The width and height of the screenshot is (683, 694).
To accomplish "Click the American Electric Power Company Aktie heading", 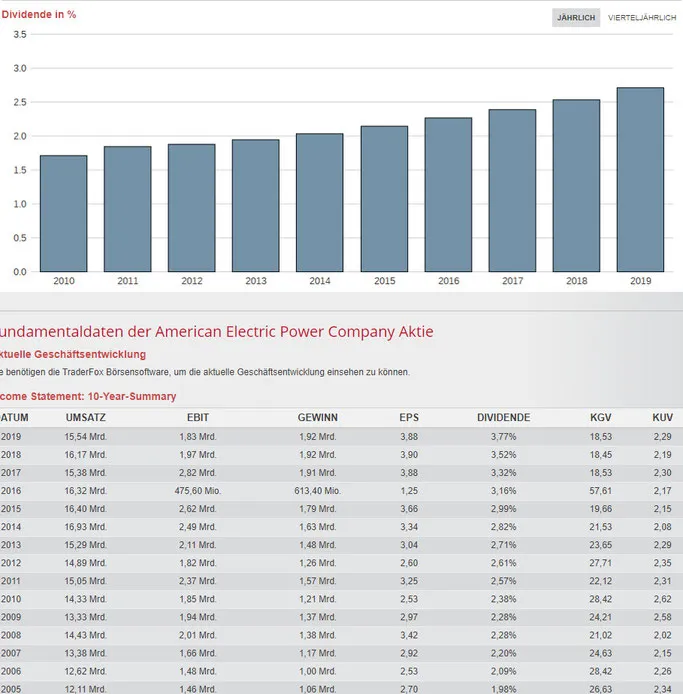I will (217, 332).
